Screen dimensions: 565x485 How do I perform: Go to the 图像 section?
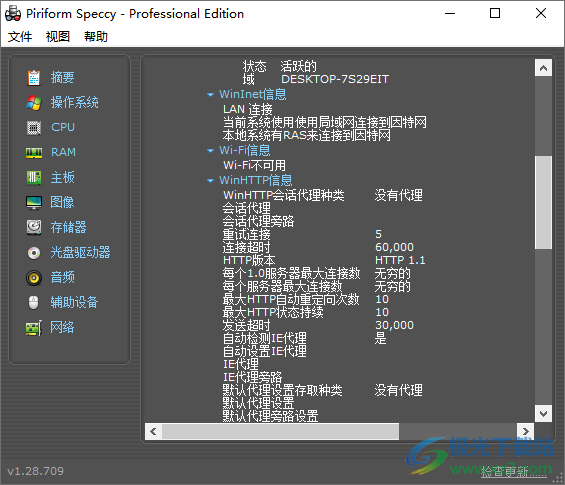point(62,202)
